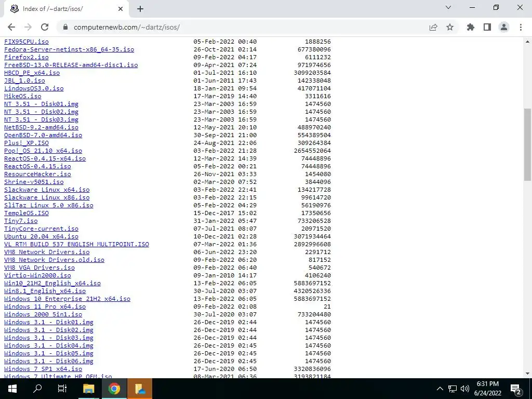Open Win10_21H2_English_x64.iso link

click(52, 283)
